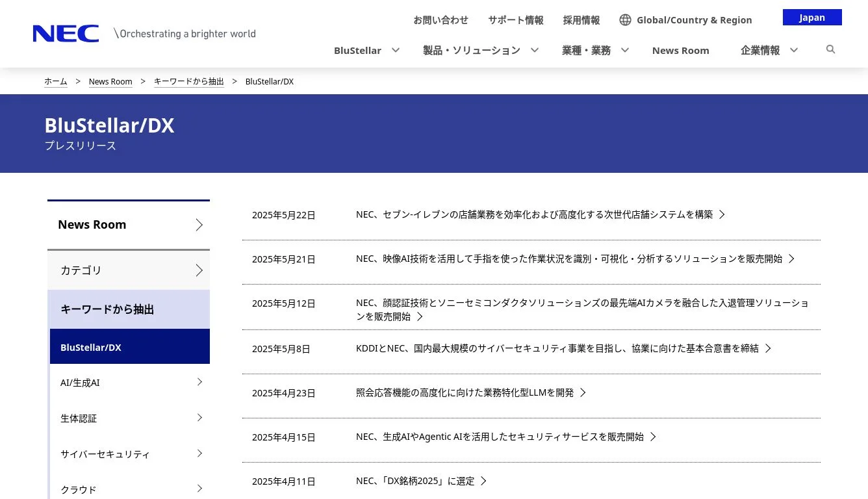Click the date 2025年5月21日

tap(284, 259)
